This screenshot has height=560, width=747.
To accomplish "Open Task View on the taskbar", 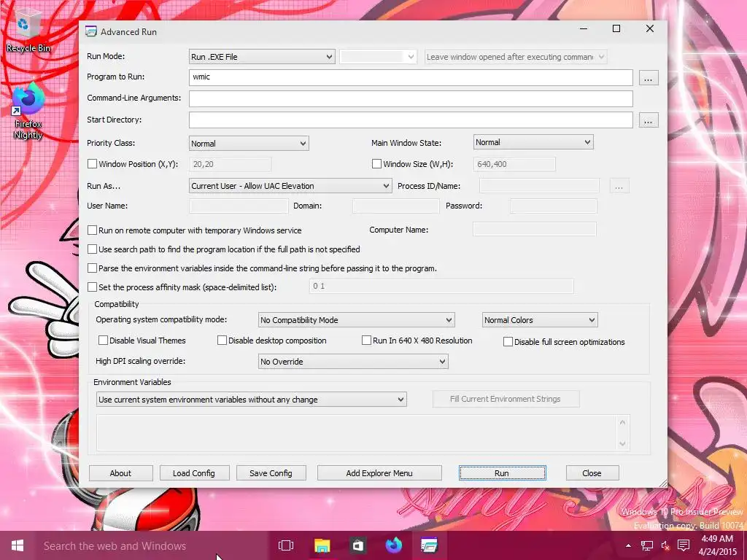I will pos(286,545).
